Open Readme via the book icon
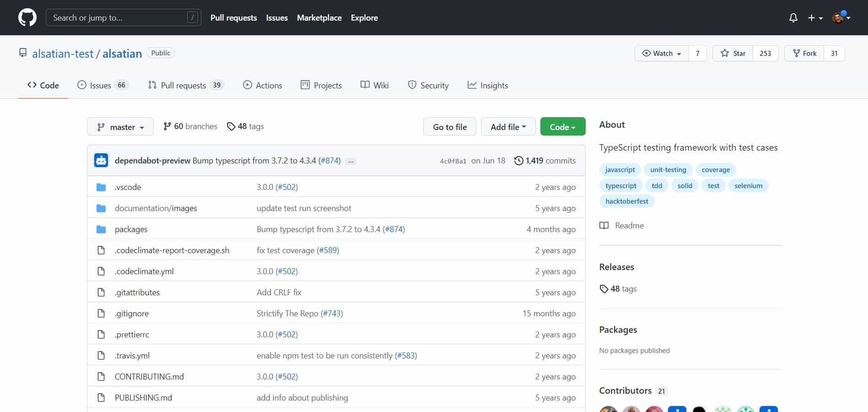The image size is (868, 412). click(x=604, y=226)
